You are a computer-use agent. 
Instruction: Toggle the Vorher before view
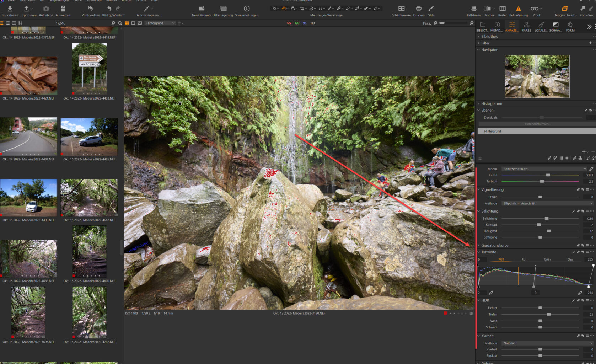click(487, 9)
